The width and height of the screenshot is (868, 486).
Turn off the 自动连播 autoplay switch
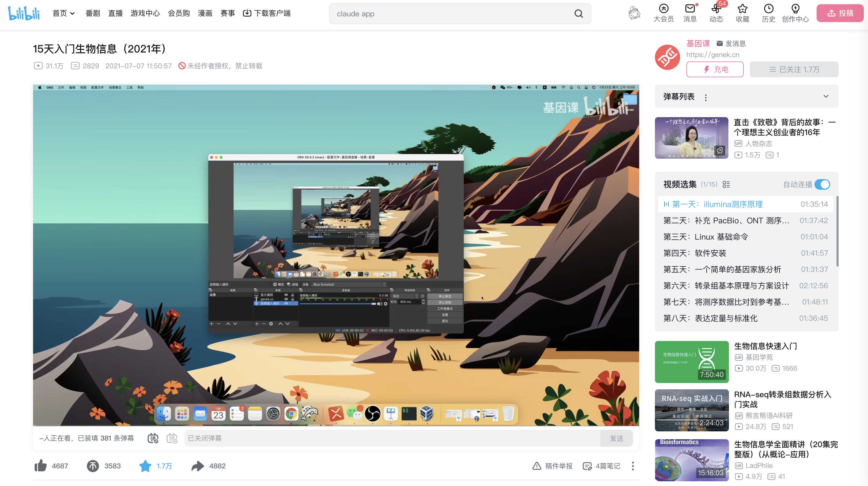(x=822, y=184)
